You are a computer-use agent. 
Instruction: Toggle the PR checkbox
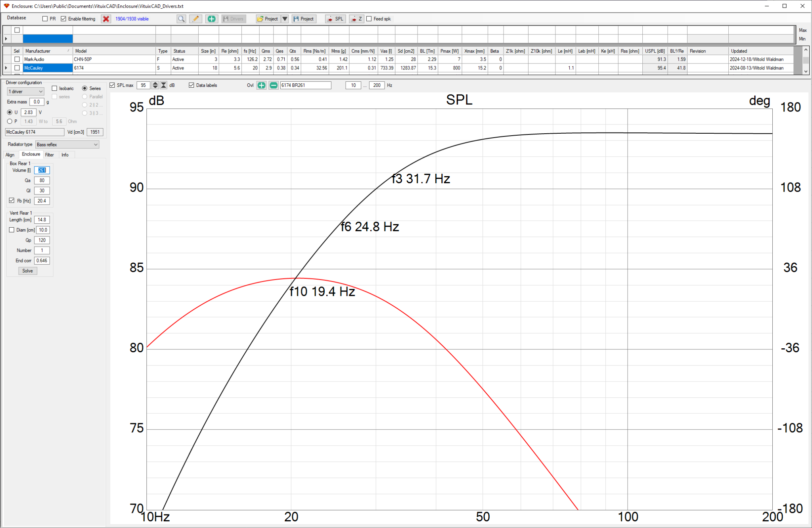pos(45,19)
